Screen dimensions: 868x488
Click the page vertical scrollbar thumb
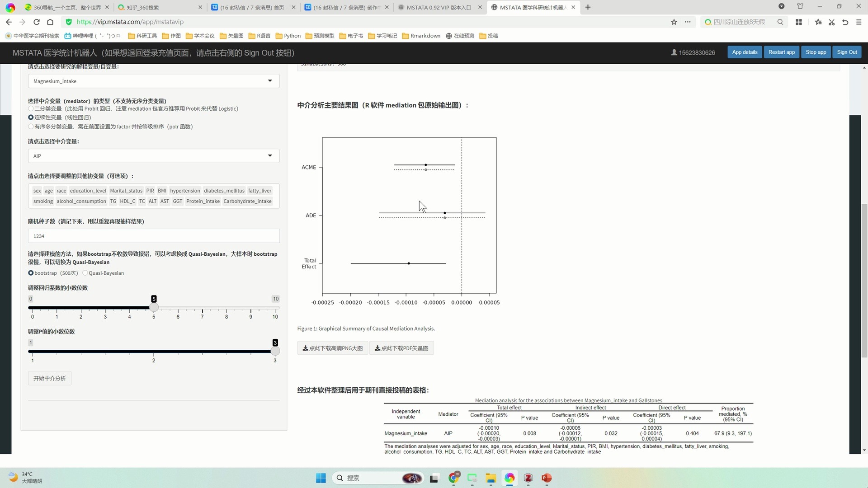tap(864, 280)
